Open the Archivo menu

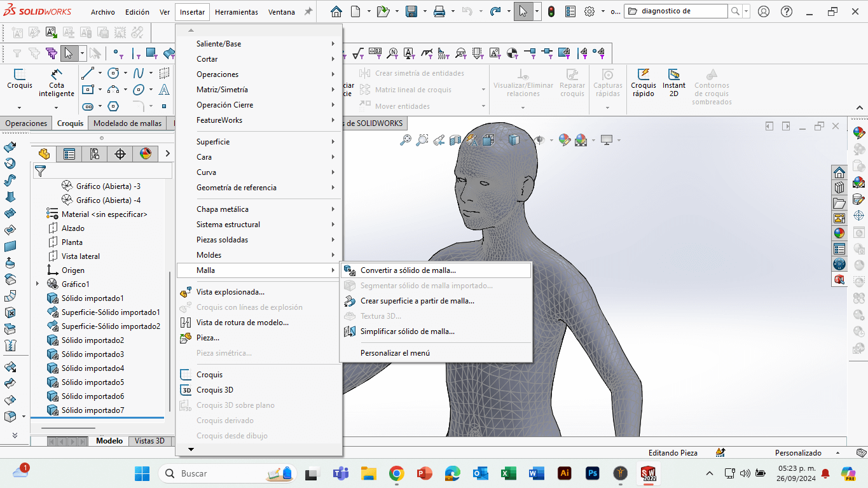tap(103, 12)
